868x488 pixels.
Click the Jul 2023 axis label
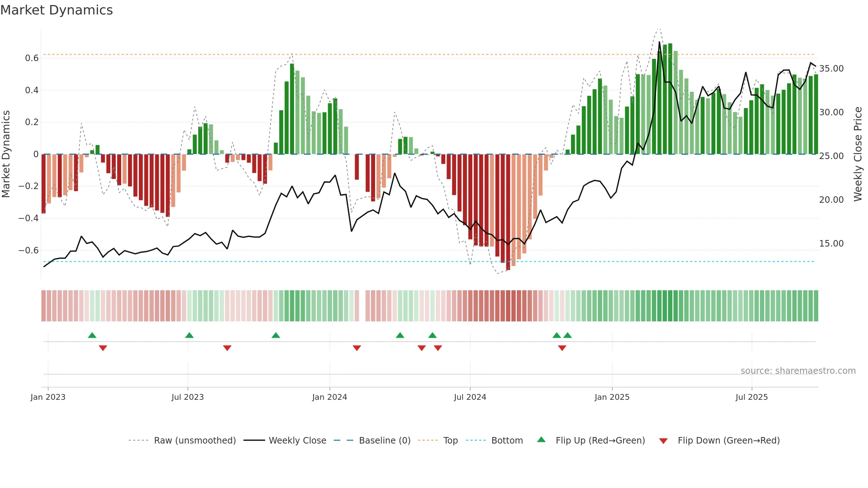pyautogui.click(x=188, y=397)
